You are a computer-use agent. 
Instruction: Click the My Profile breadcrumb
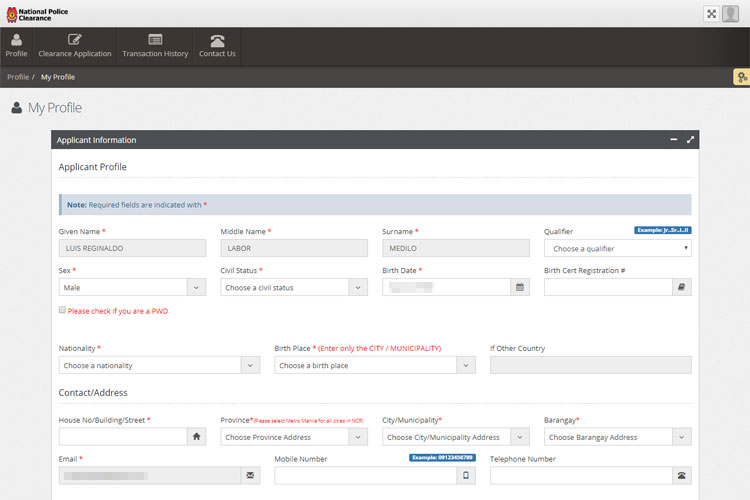pyautogui.click(x=58, y=77)
